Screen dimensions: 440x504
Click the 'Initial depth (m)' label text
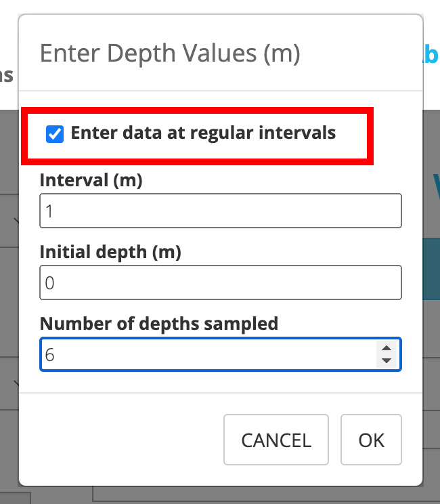coord(110,252)
